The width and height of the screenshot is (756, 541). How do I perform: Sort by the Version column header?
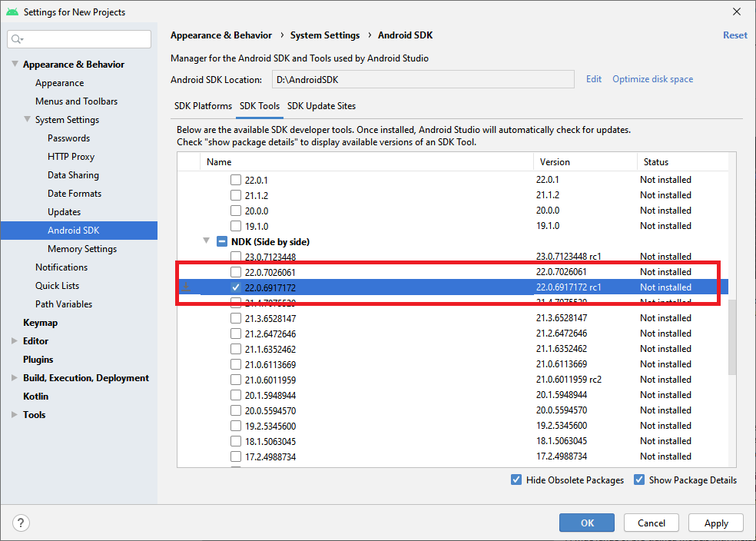tap(585, 162)
